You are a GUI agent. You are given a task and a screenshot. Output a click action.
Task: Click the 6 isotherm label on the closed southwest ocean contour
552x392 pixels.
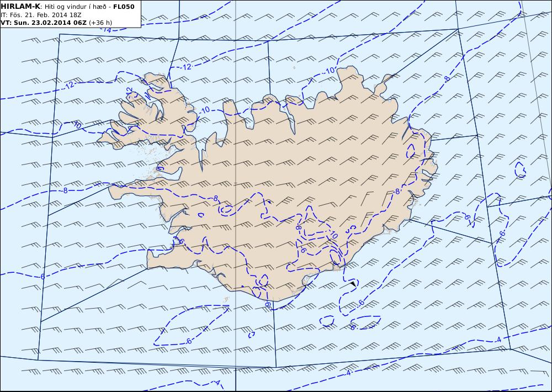tap(189, 341)
